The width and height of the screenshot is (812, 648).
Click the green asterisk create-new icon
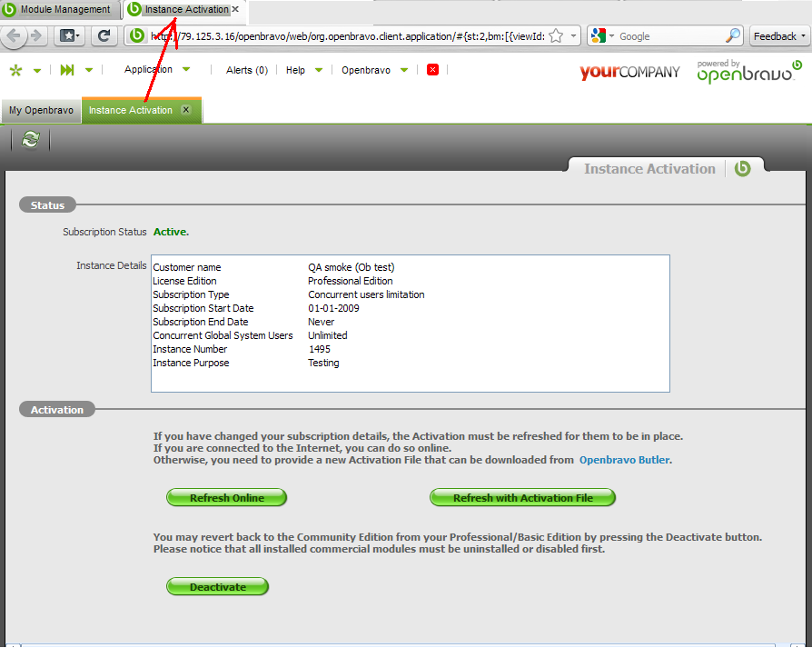click(16, 70)
